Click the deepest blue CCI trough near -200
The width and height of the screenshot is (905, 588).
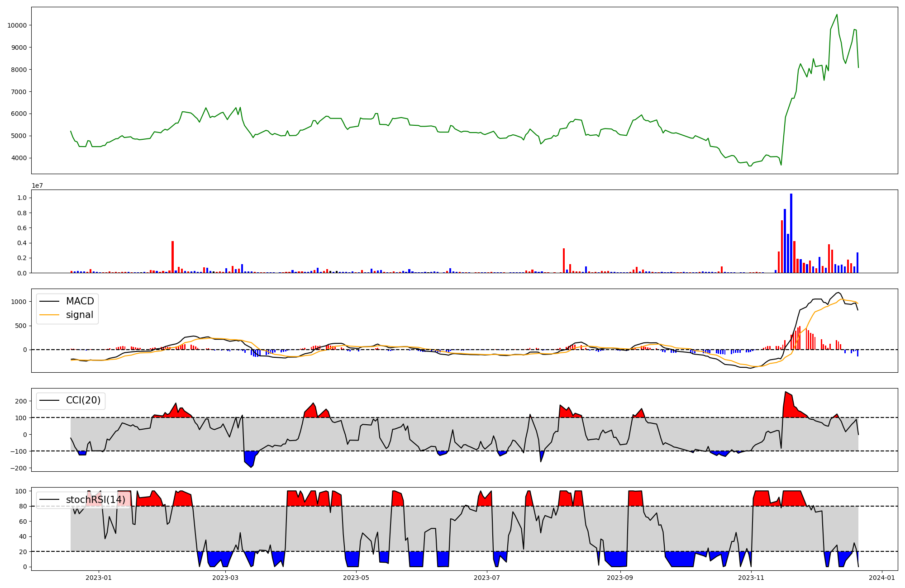pos(251,466)
